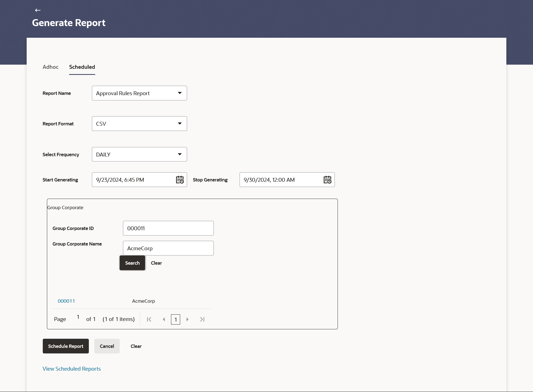Focus the Group Corporate Name field
533x392 pixels.
point(168,248)
